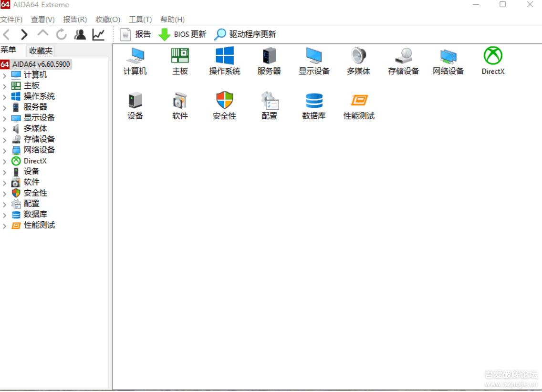Image resolution: width=542 pixels, height=392 pixels.
Task: Click the 驱动程序更新 button
Action: 245,34
